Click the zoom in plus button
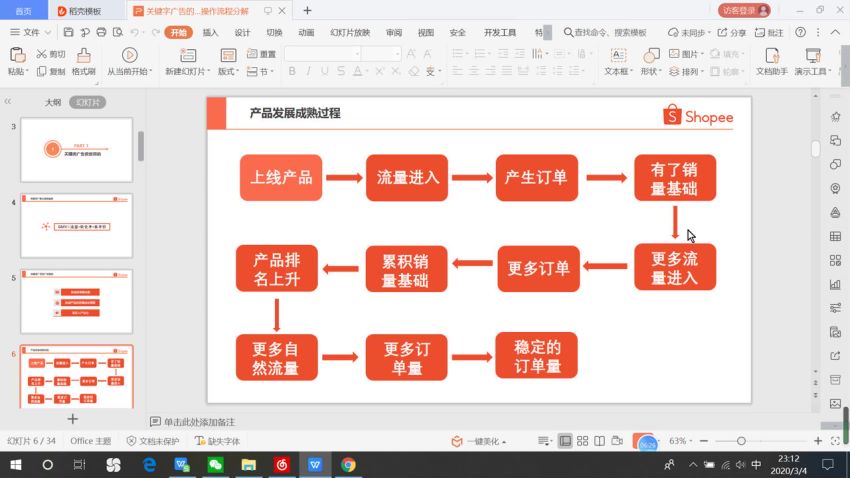The image size is (850, 478). [x=818, y=441]
